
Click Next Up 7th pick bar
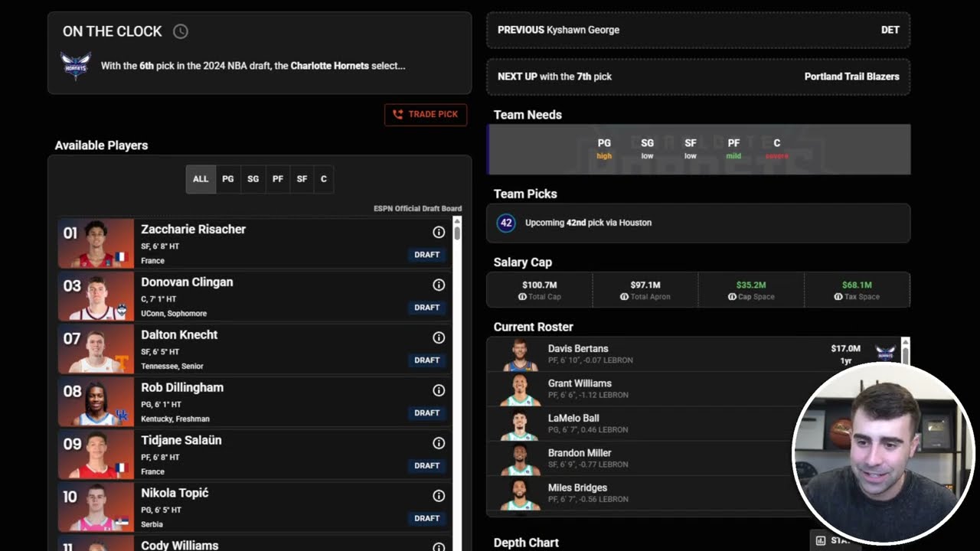pyautogui.click(x=698, y=77)
